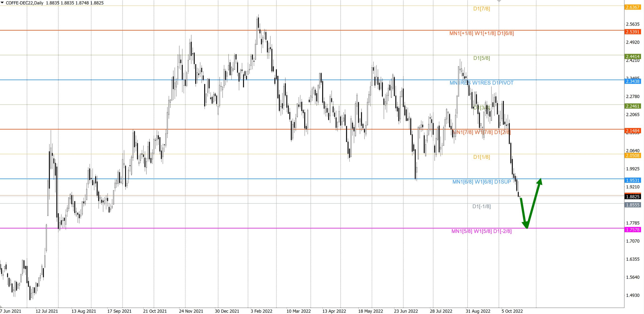Select the MN1RES W1RES D1PIVOT label

tap(481, 83)
